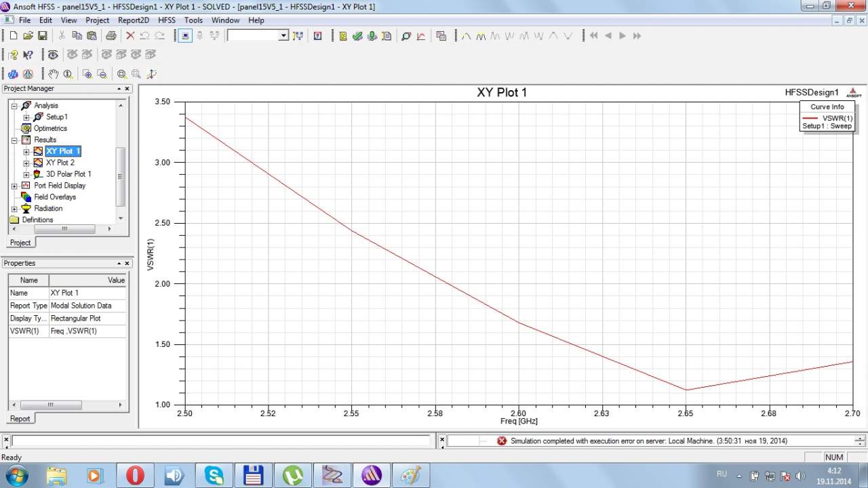Copy selection with the Copy toolbar icon
The image size is (868, 488).
(77, 35)
